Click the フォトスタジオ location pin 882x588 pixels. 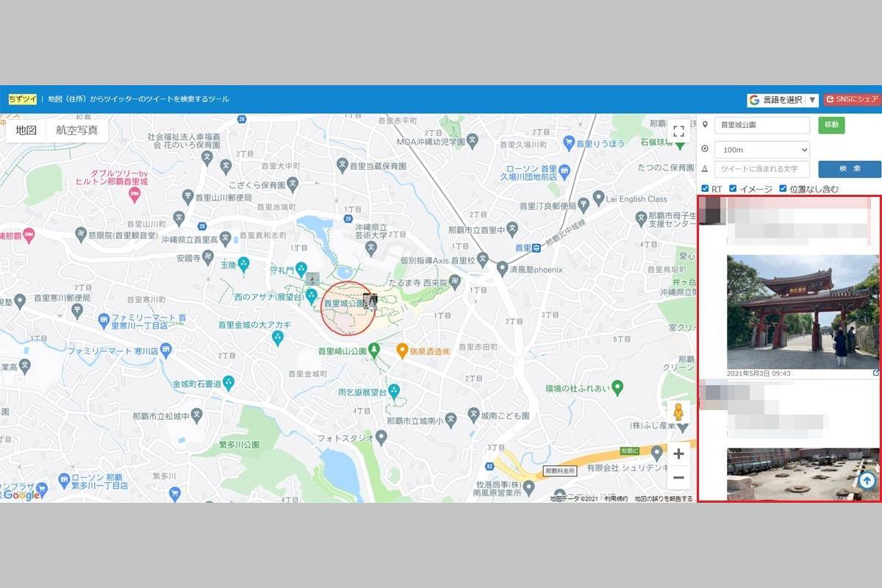[381, 438]
